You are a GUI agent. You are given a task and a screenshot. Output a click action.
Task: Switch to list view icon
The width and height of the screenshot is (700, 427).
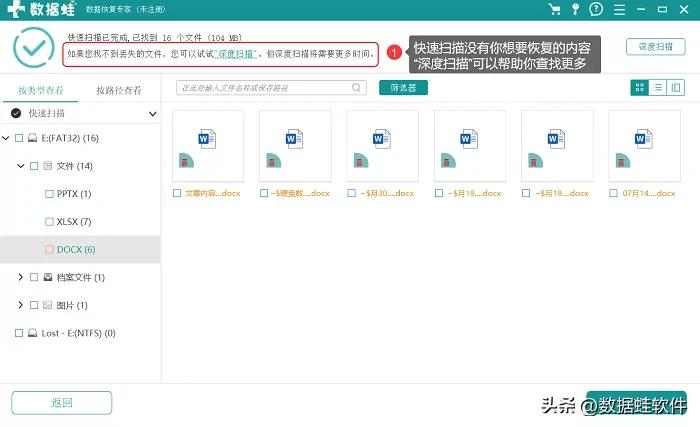[x=658, y=88]
